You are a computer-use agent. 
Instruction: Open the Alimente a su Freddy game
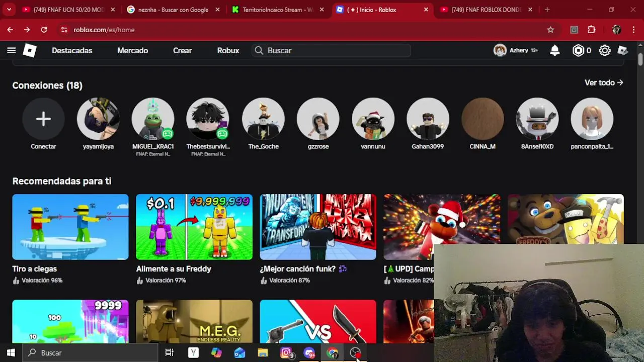tap(194, 227)
